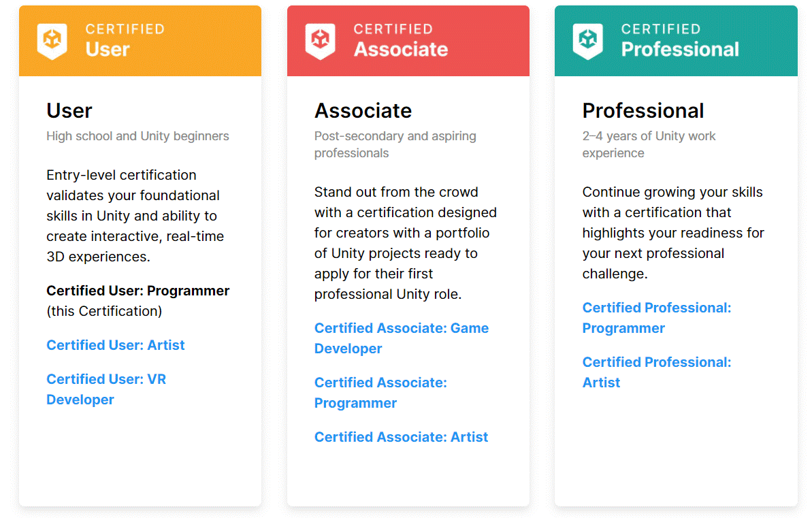Click the black 'Professional' card heading
This screenshot has height=518, width=812.
pos(643,110)
